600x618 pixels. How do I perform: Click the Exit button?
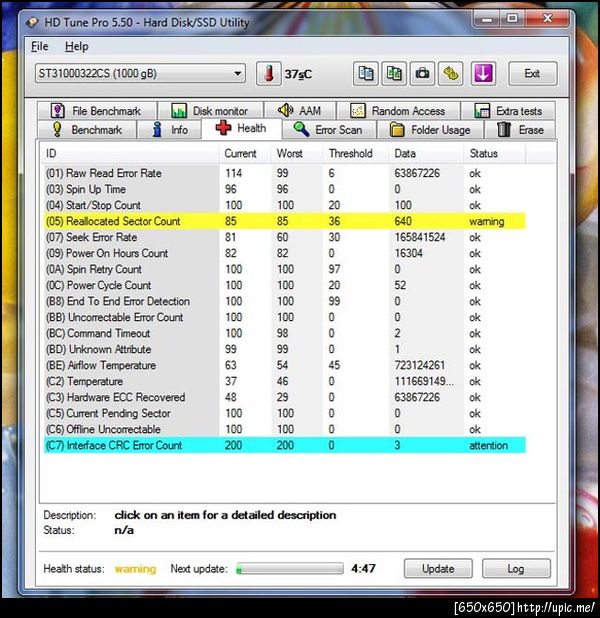pos(533,74)
